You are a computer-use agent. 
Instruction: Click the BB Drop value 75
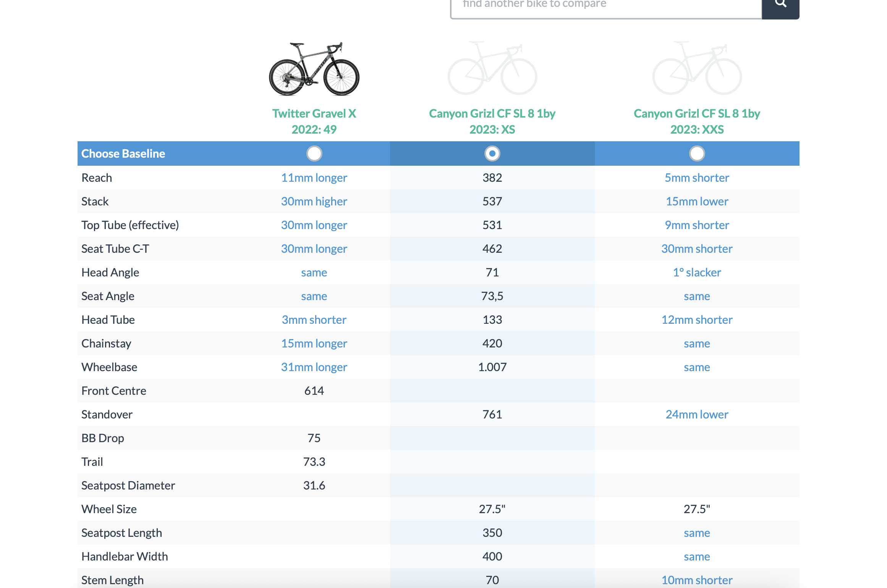coord(314,438)
